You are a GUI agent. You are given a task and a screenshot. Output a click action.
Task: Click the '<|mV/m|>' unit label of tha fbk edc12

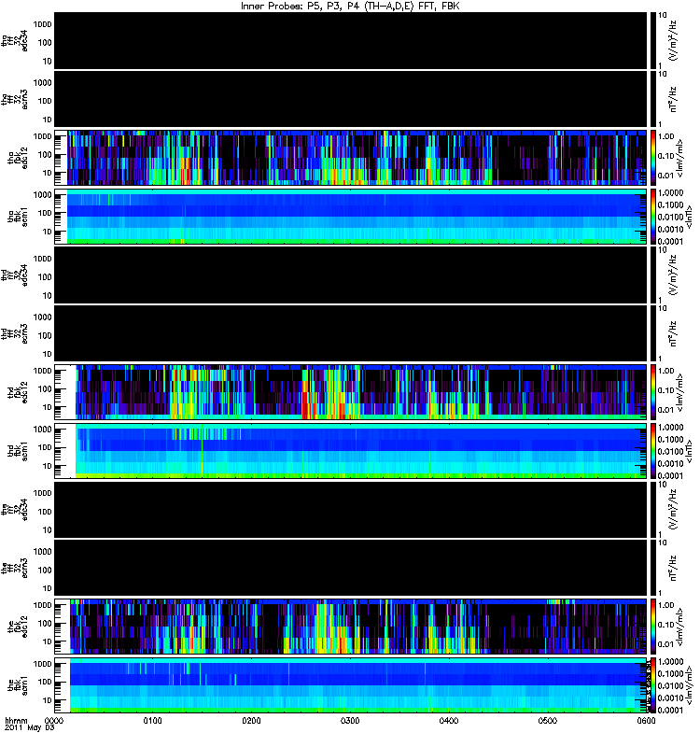(680, 158)
